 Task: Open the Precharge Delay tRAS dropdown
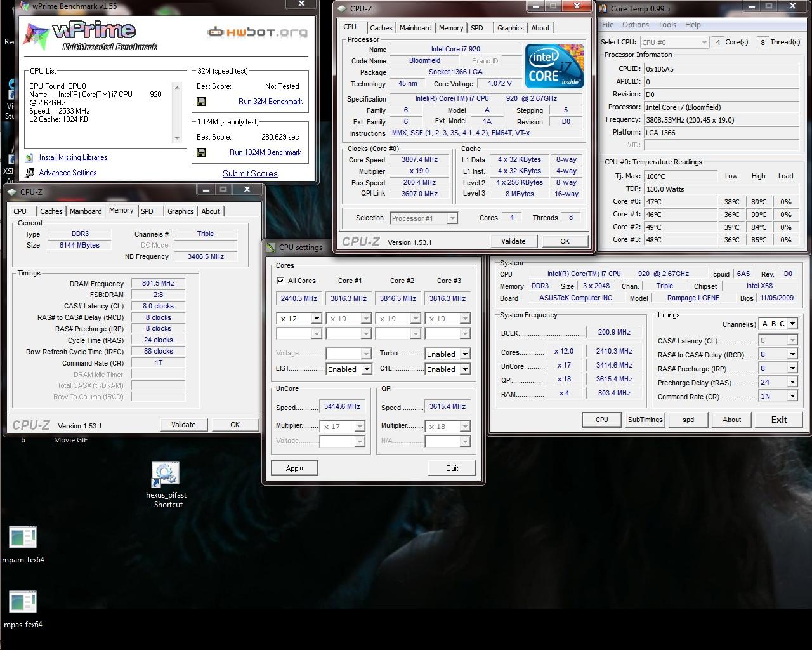tap(792, 382)
